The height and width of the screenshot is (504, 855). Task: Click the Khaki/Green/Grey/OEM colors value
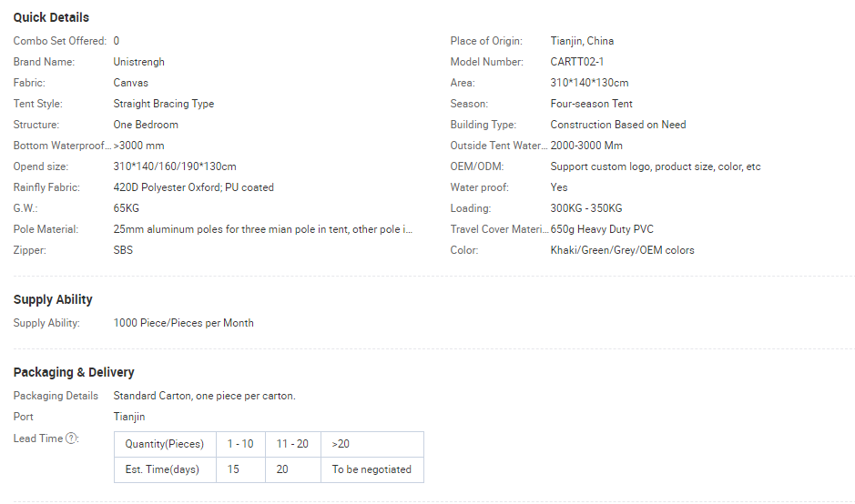point(622,250)
